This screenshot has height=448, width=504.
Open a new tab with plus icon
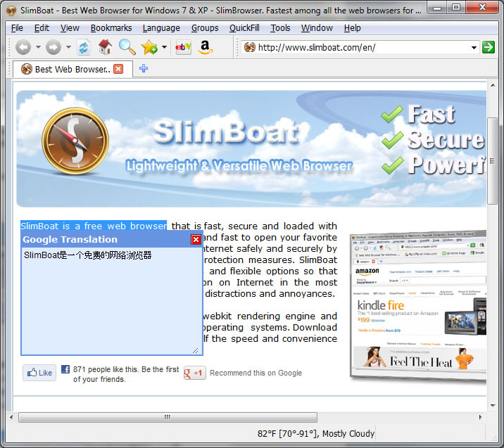144,68
